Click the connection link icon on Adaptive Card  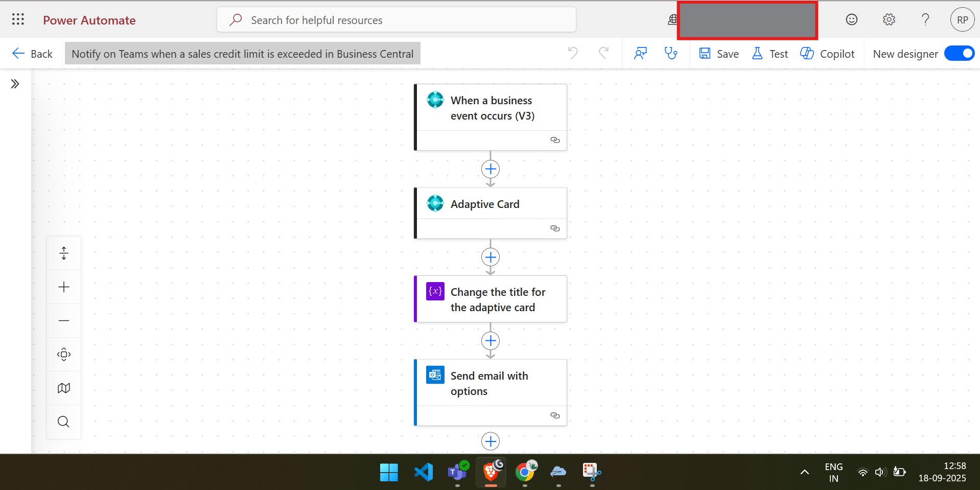pyautogui.click(x=555, y=228)
